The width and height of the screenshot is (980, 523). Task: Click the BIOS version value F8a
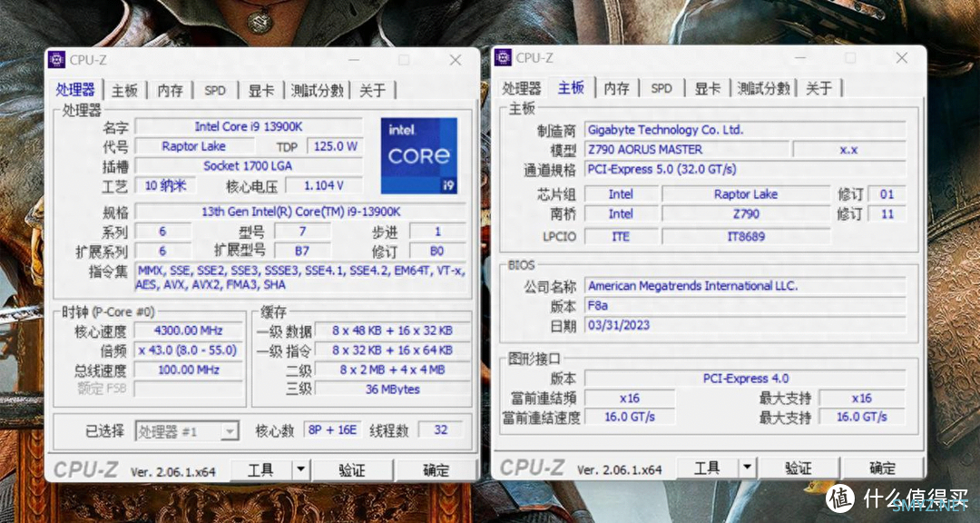(x=745, y=306)
